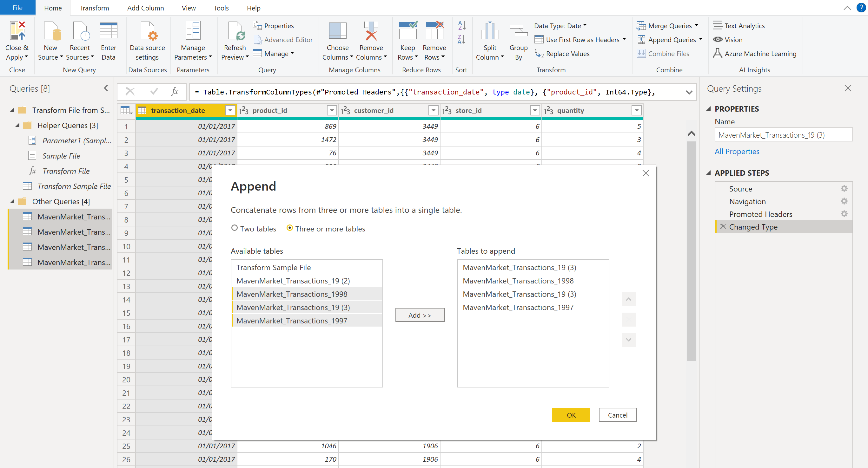
Task: Select MavenMarket_Transactions_19 (2) in Available tables
Action: (307, 281)
